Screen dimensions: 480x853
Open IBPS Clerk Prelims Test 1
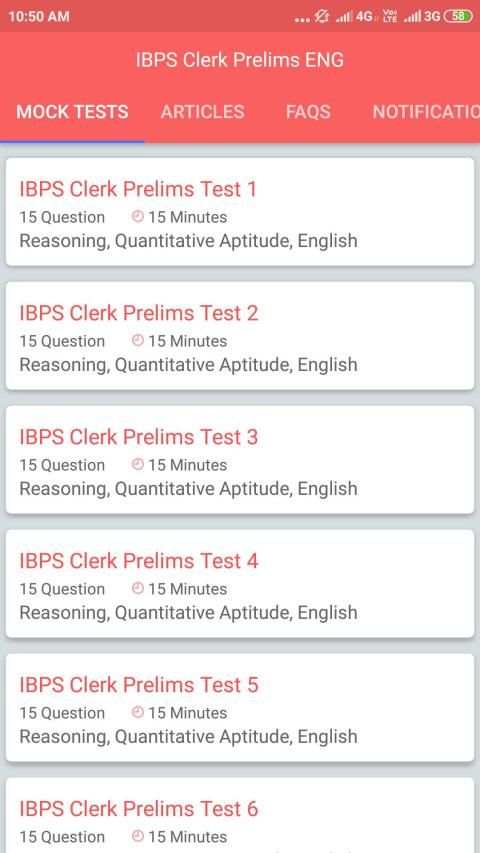pyautogui.click(x=240, y=212)
